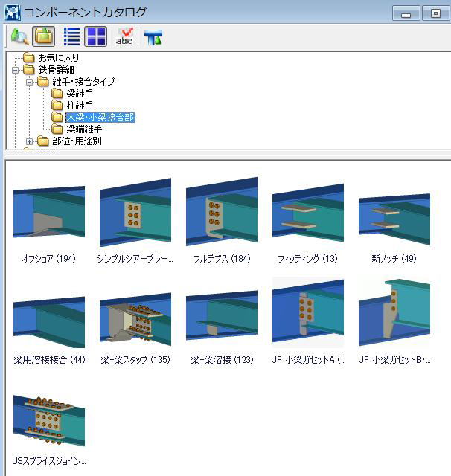Select the 梁継手 folder
Image resolution: width=451 pixels, height=476 pixels.
pyautogui.click(x=79, y=94)
